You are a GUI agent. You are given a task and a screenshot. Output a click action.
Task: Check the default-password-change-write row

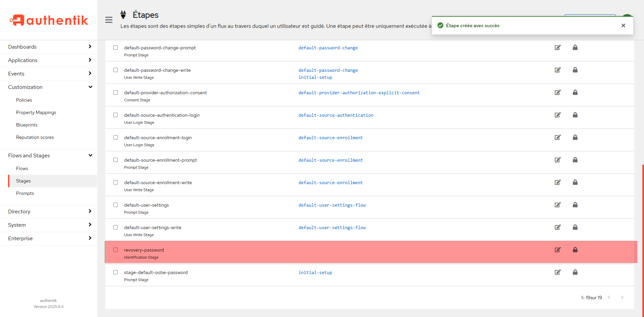115,70
